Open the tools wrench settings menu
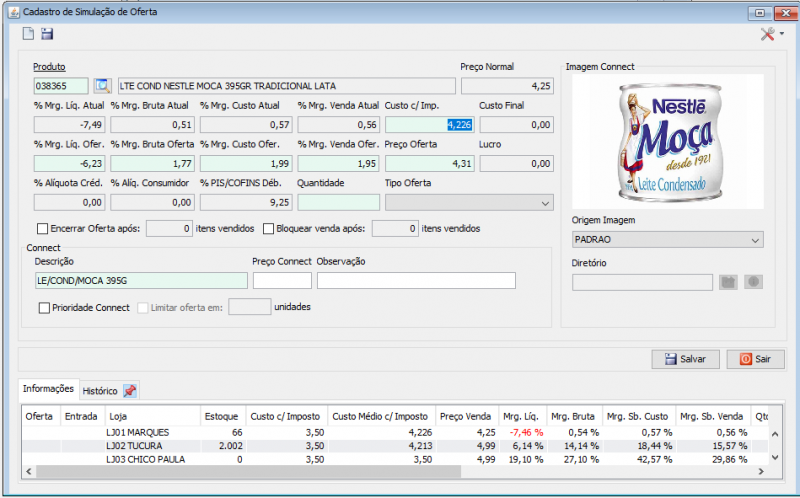Viewport: 800px width, 498px height. click(771, 34)
